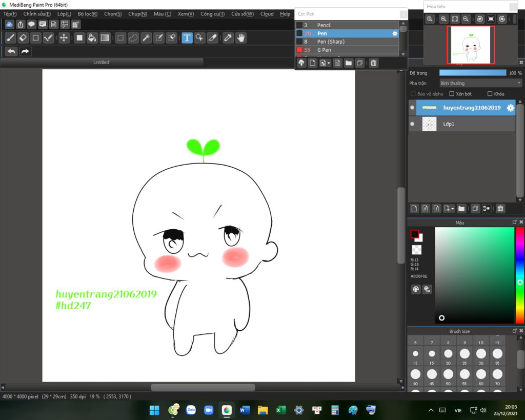This screenshot has width=525, height=420.
Task: Open the Help menu
Action: click(x=285, y=14)
